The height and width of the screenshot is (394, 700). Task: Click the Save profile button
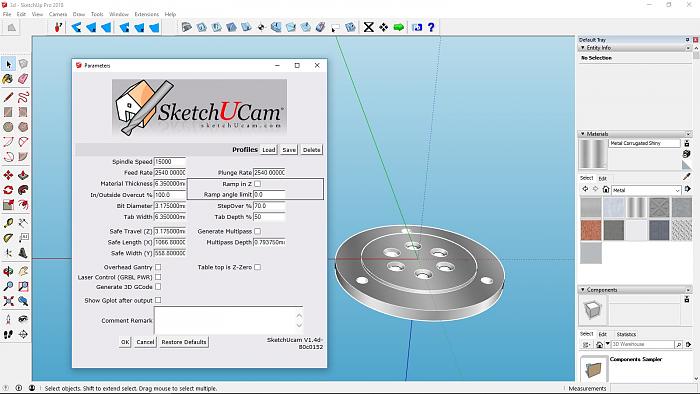[289, 150]
